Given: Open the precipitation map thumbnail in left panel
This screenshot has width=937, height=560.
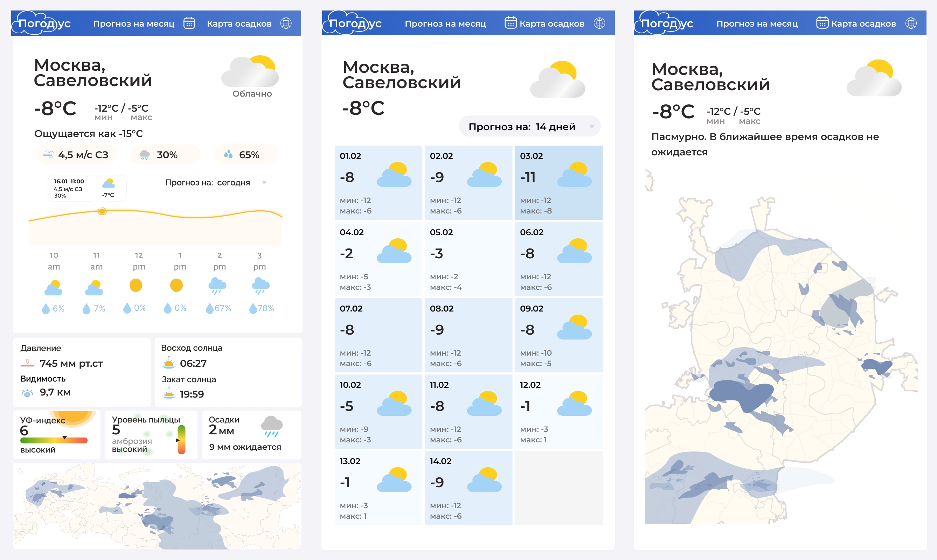Looking at the screenshot, I should 157,506.
